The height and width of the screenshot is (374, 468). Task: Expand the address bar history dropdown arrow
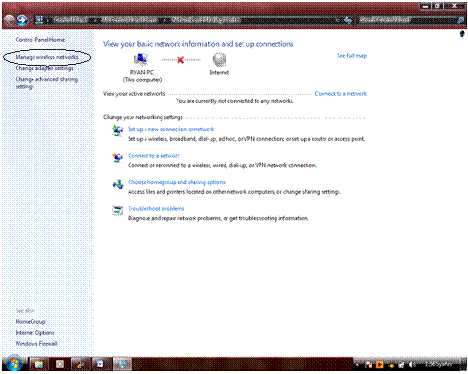[x=338, y=20]
